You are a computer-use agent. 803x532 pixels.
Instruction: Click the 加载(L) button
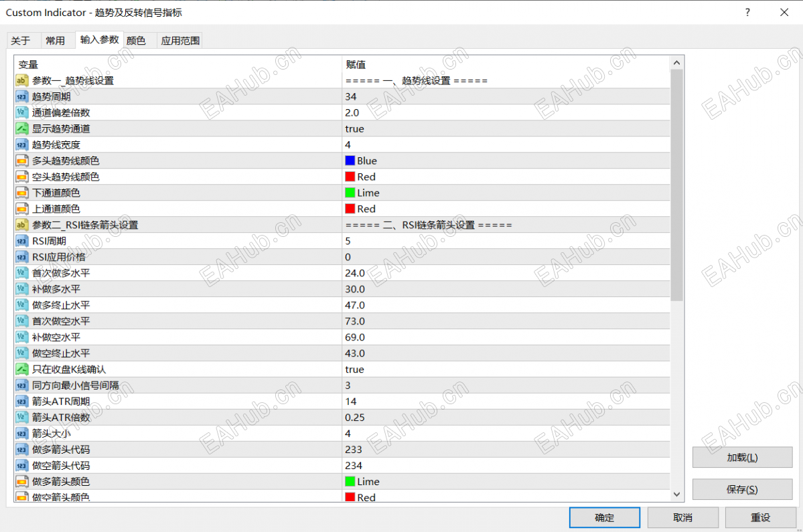pyautogui.click(x=742, y=457)
